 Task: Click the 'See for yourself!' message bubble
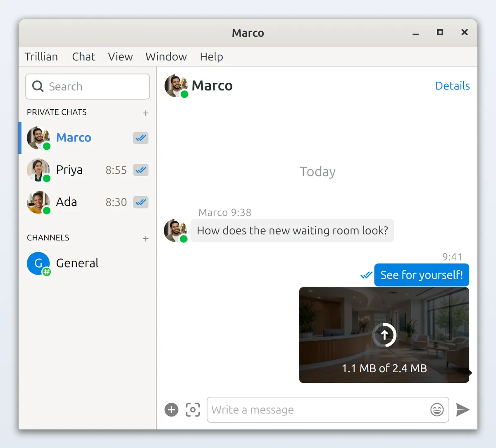(422, 275)
